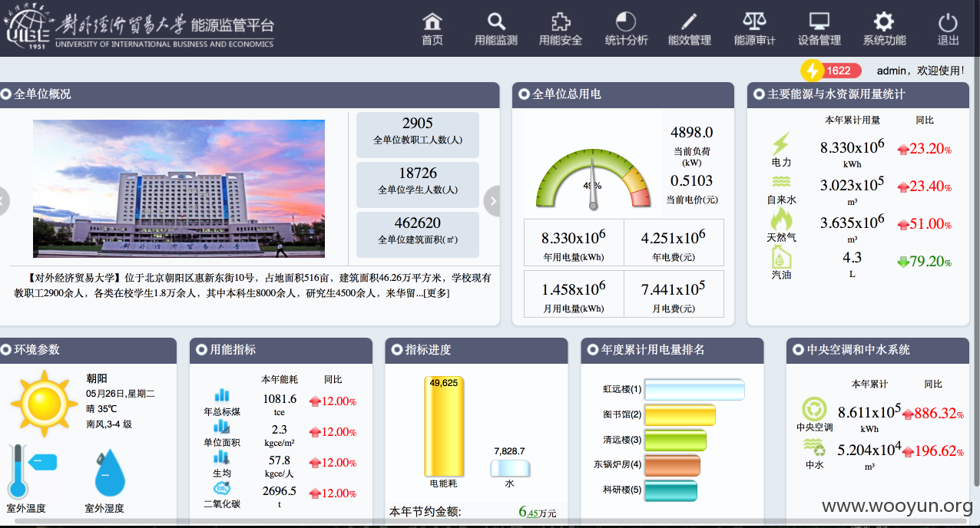The image size is (980, 528).
Task: Click the yellow 电能耗 progress bar
Action: (x=442, y=426)
